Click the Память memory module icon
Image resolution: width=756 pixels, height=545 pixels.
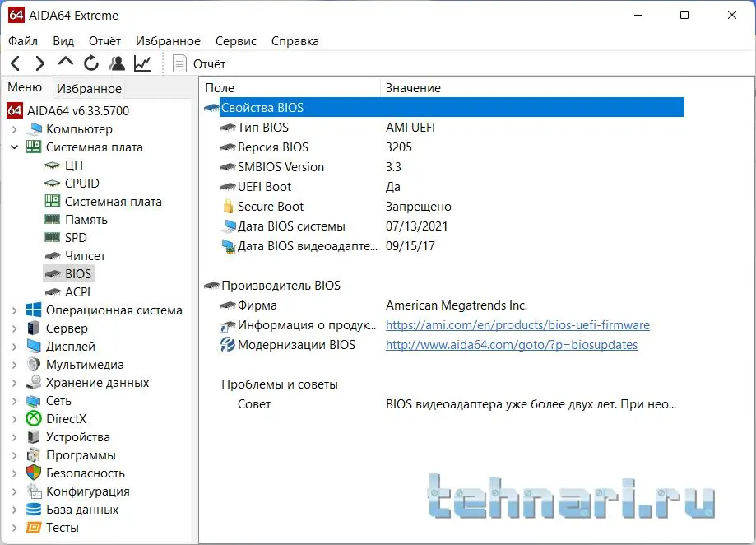pos(52,220)
